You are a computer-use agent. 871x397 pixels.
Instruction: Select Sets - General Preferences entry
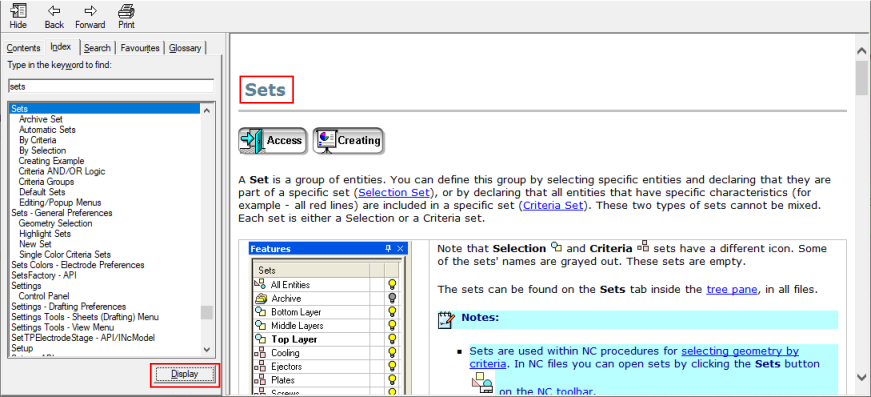click(62, 213)
